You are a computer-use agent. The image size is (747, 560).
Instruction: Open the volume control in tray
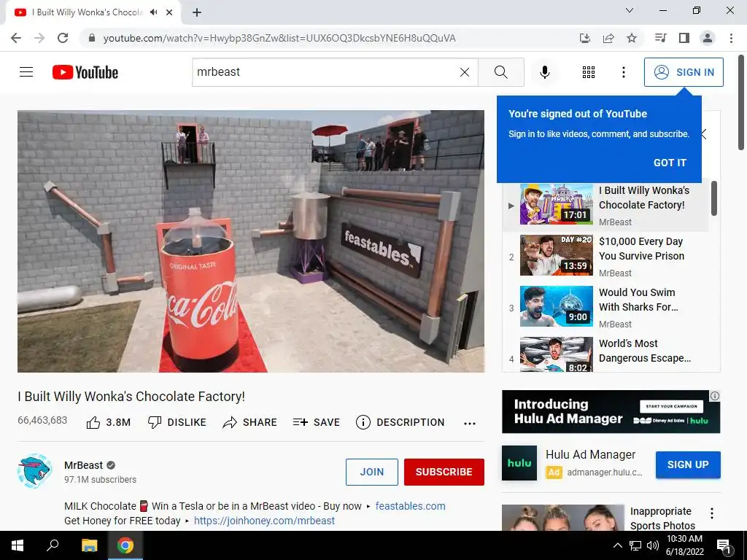tap(653, 545)
